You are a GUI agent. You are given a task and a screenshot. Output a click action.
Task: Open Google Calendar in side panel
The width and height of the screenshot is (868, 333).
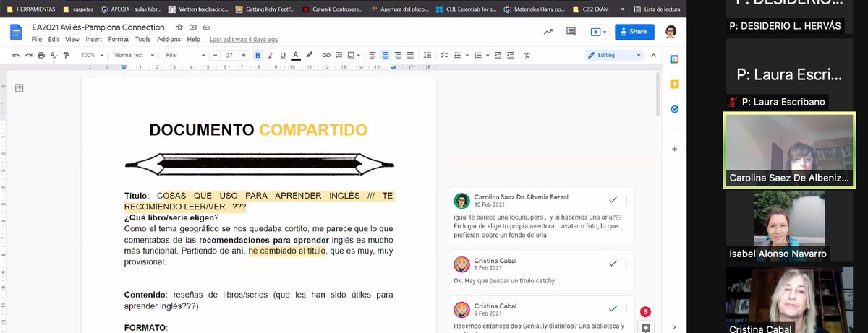[x=674, y=59]
